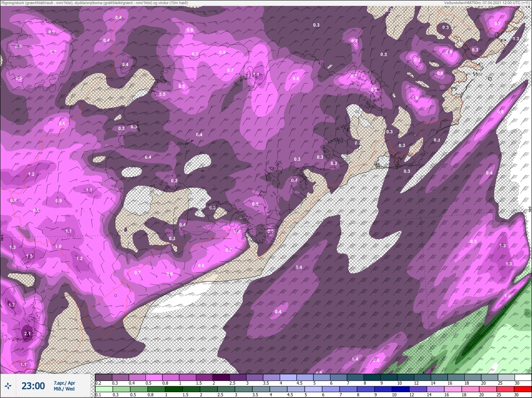The image size is (532, 398).
Task: Select the dark navy blue swatch in lower legend
Action: pyautogui.click(x=401, y=389)
